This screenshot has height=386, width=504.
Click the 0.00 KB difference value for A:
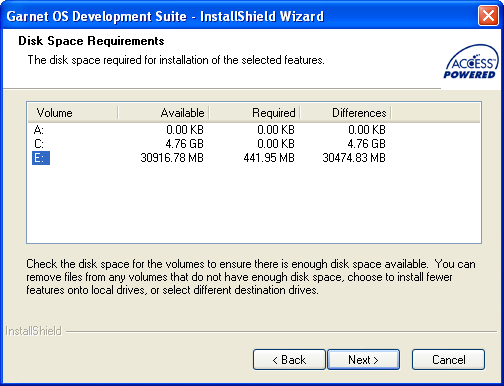tap(367, 130)
